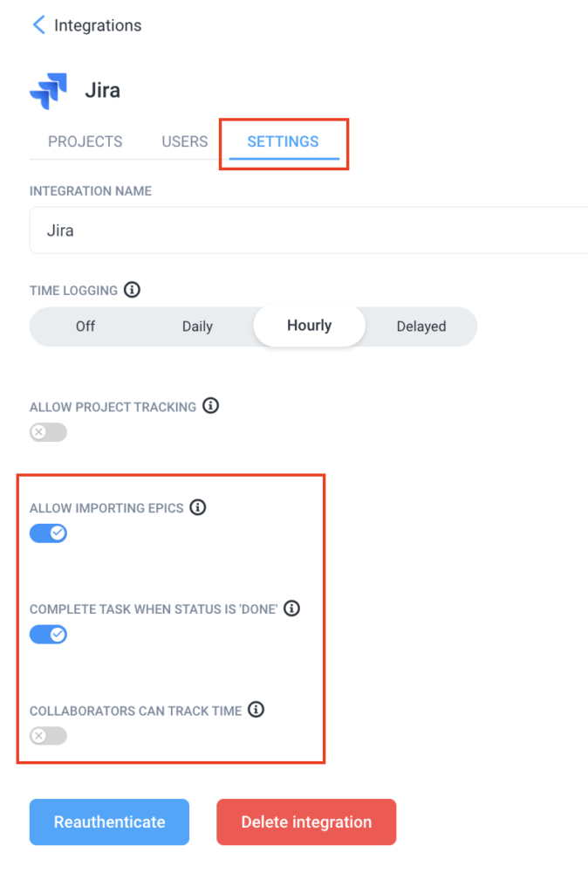Enable the Allow Project Tracking switch

click(48, 432)
